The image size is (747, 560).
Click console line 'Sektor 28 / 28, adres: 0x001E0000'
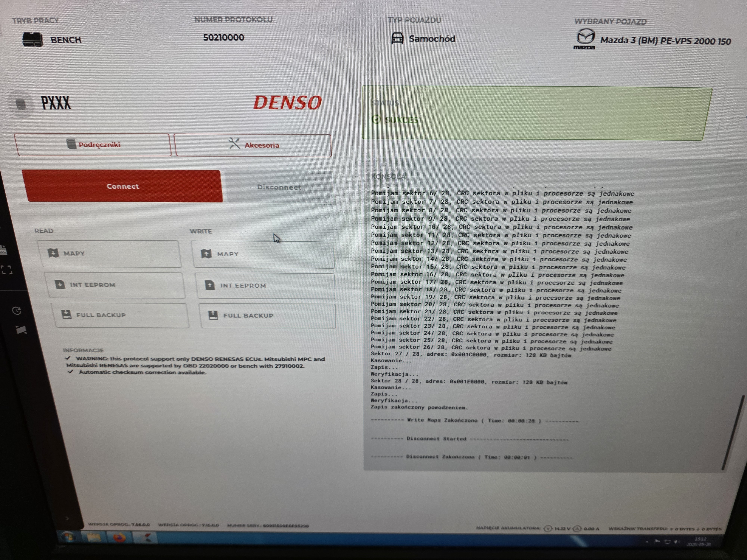pos(469,381)
